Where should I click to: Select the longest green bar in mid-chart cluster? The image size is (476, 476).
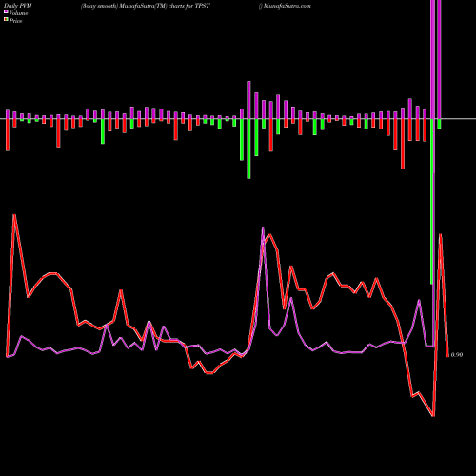[248, 149]
